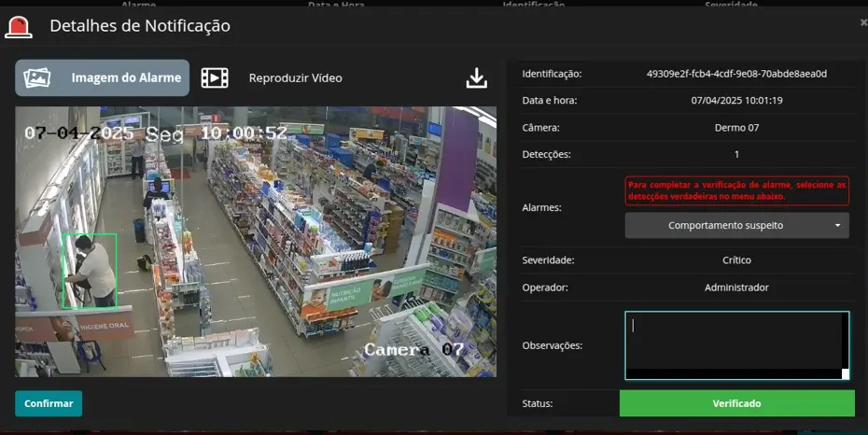Click the Detalhes de Notificação title
Image resolution: width=868 pixels, height=435 pixels.
[140, 26]
